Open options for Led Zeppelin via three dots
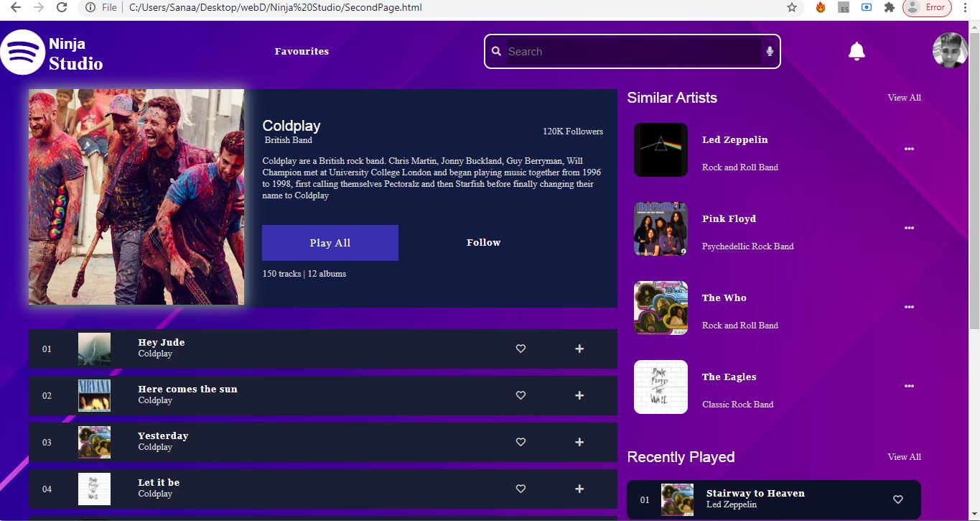 (909, 149)
